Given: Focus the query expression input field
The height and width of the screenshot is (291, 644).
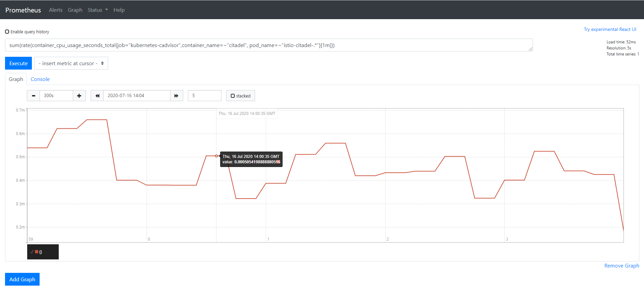Looking at the screenshot, I should click(x=268, y=45).
